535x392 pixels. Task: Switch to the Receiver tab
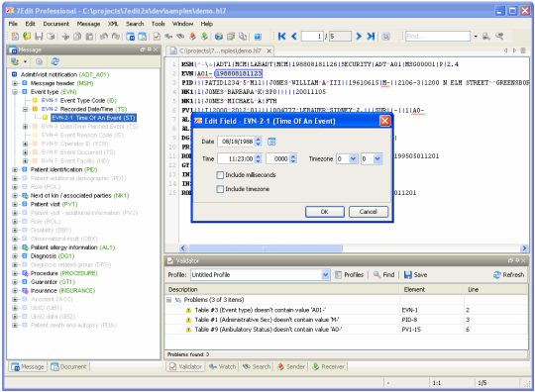pos(329,367)
